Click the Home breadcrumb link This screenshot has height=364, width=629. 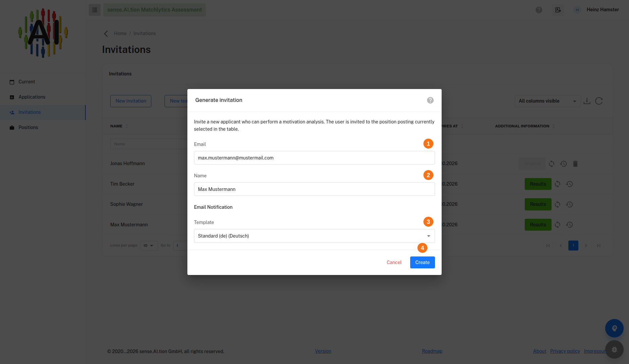pyautogui.click(x=120, y=33)
